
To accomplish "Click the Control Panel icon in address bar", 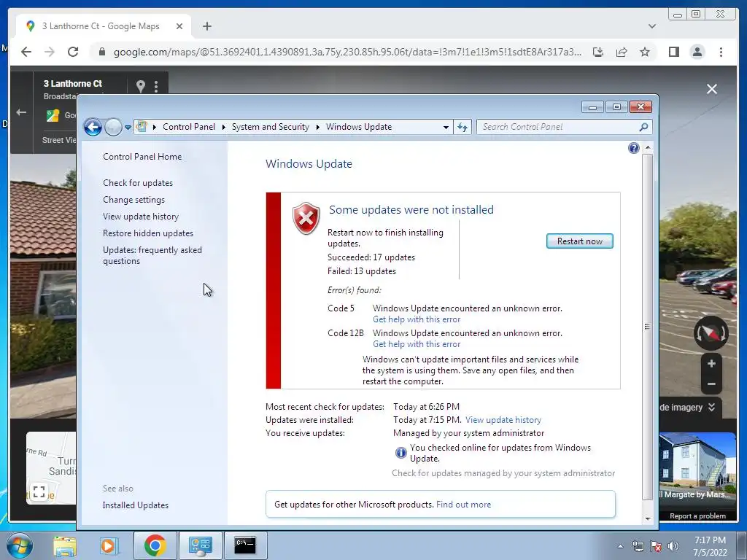I will [142, 127].
